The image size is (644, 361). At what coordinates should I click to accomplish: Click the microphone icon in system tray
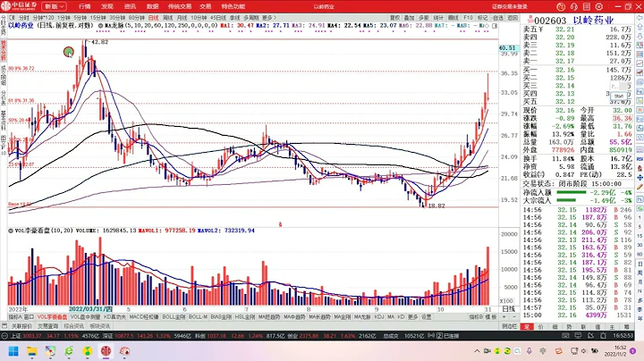click(x=529, y=351)
